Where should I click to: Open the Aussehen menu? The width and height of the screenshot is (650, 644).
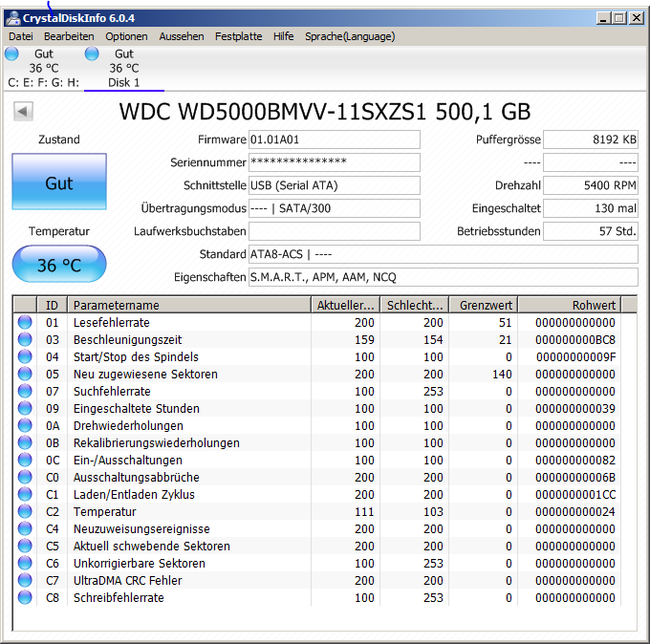(x=182, y=36)
